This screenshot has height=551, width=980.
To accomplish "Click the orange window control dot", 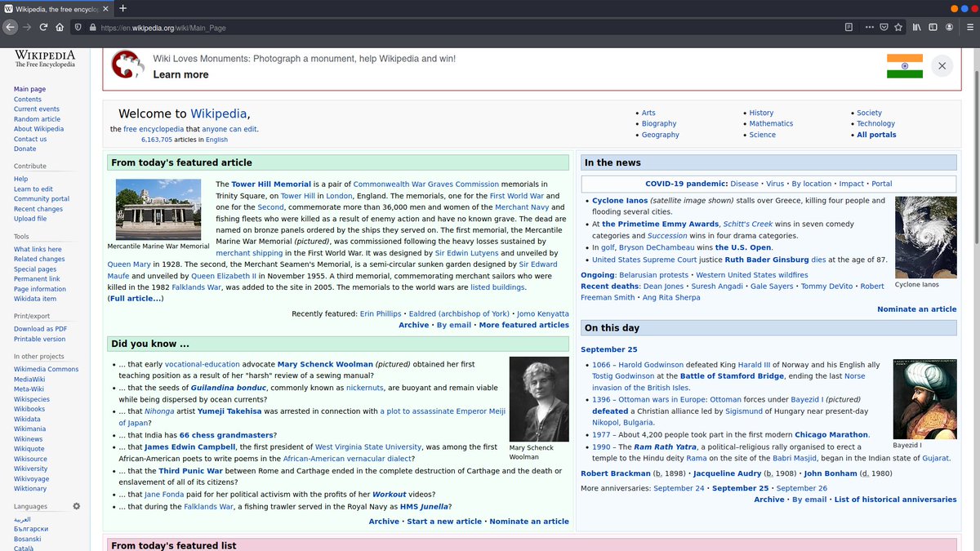I will pyautogui.click(x=955, y=8).
